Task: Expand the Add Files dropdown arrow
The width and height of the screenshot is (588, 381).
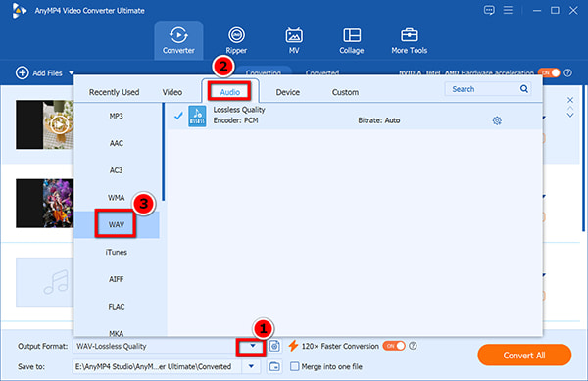Action: pyautogui.click(x=71, y=73)
